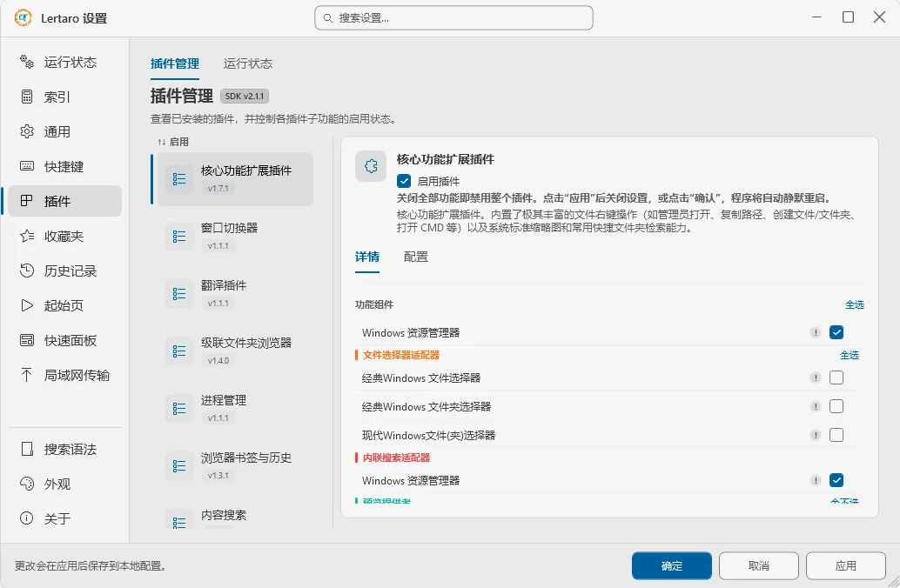
Task: Click the list icon of 窗口切换器
Action: (179, 237)
